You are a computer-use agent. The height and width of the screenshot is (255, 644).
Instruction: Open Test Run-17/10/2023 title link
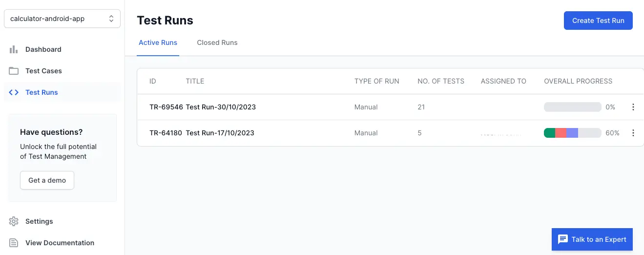(220, 133)
